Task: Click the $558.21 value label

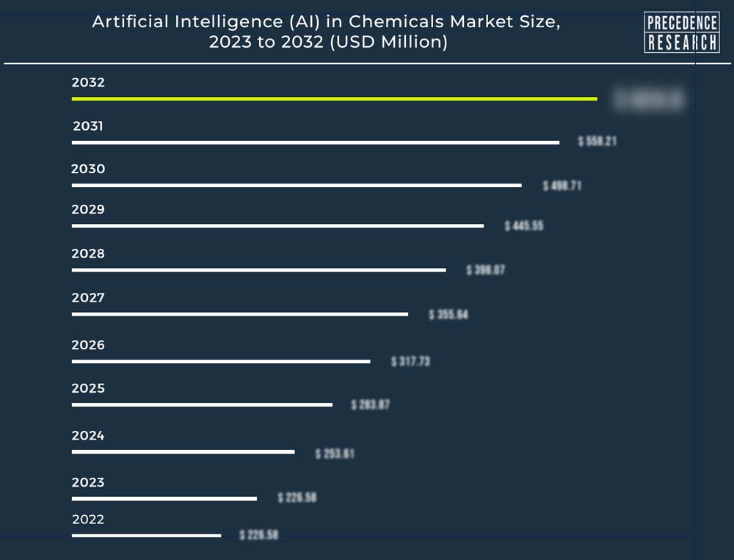Action: 597,141
